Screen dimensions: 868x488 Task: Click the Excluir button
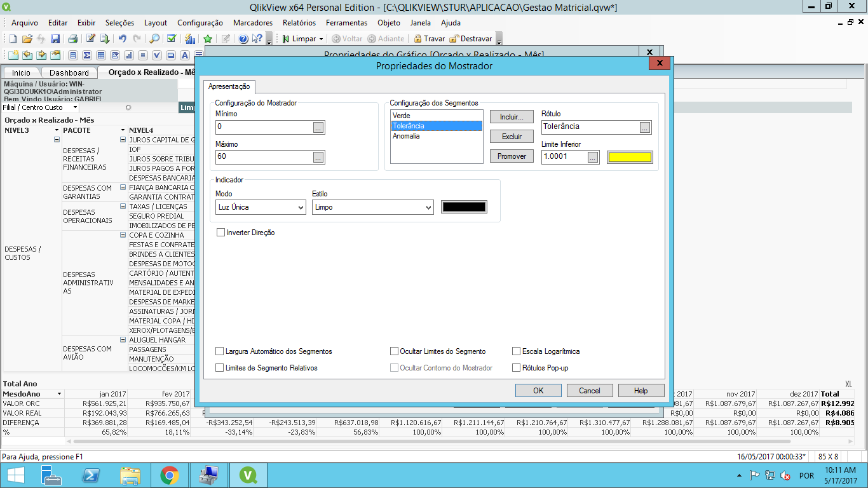512,137
